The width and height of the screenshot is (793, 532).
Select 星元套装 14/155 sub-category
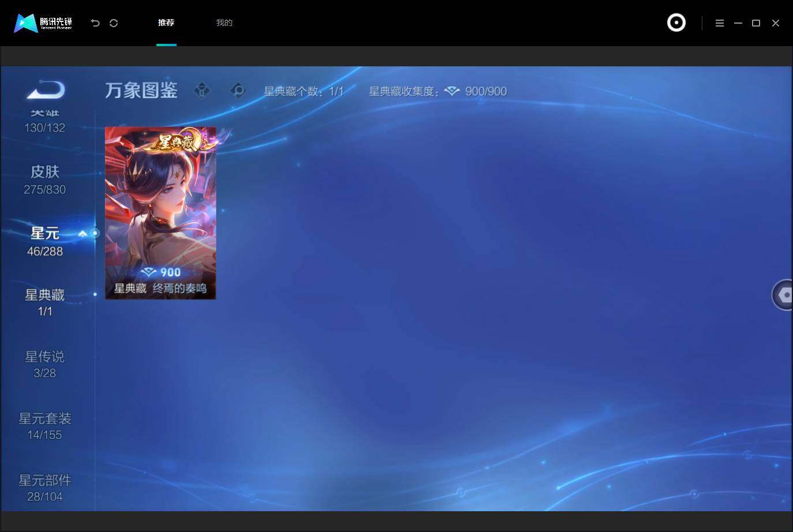(x=45, y=426)
